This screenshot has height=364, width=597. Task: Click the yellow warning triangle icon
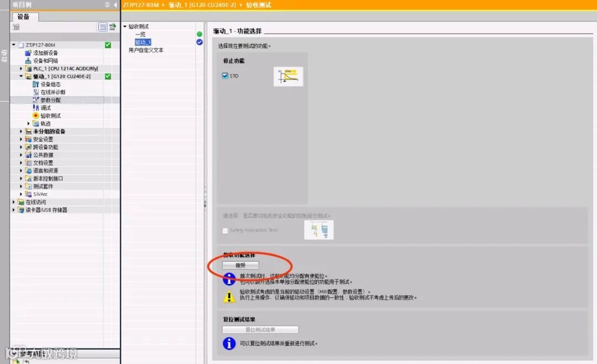click(x=229, y=296)
